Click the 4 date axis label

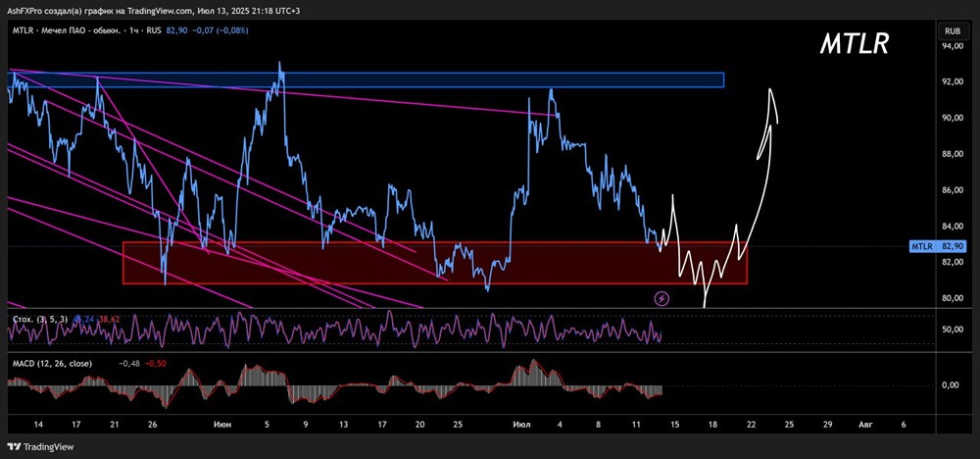pyautogui.click(x=560, y=425)
